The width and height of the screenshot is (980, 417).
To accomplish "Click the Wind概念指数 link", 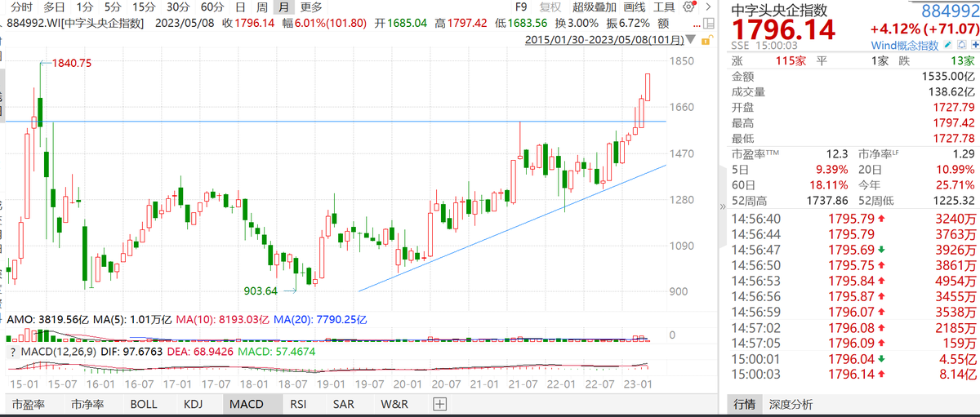I will coord(904,45).
